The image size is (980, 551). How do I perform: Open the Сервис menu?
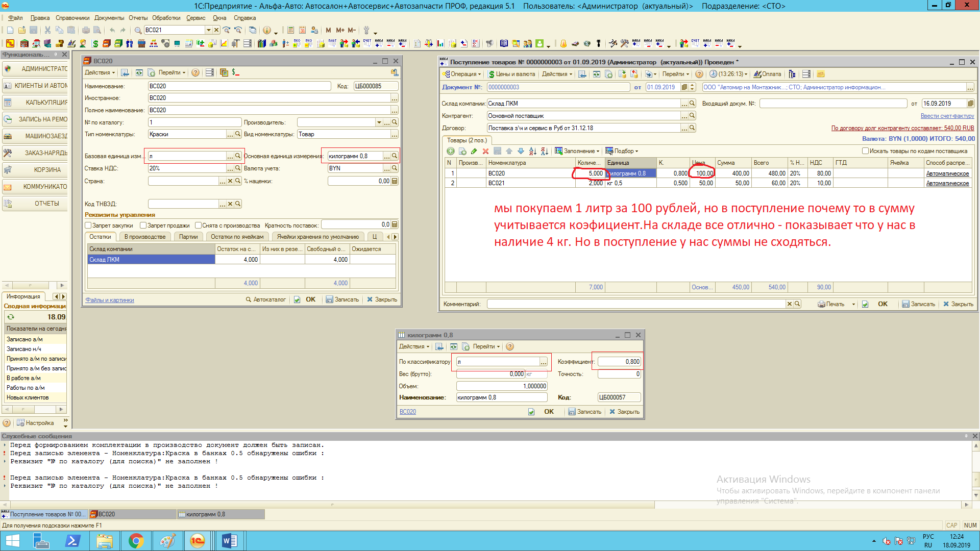pos(196,18)
